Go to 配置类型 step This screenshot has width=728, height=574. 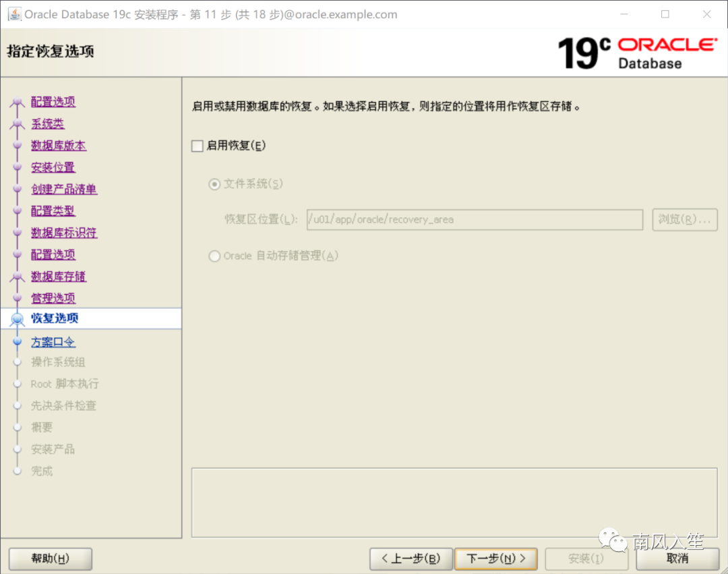point(53,211)
